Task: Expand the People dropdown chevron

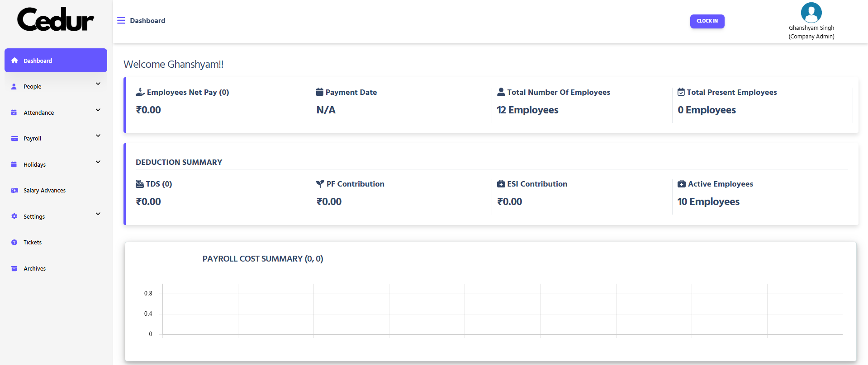Action: click(98, 84)
